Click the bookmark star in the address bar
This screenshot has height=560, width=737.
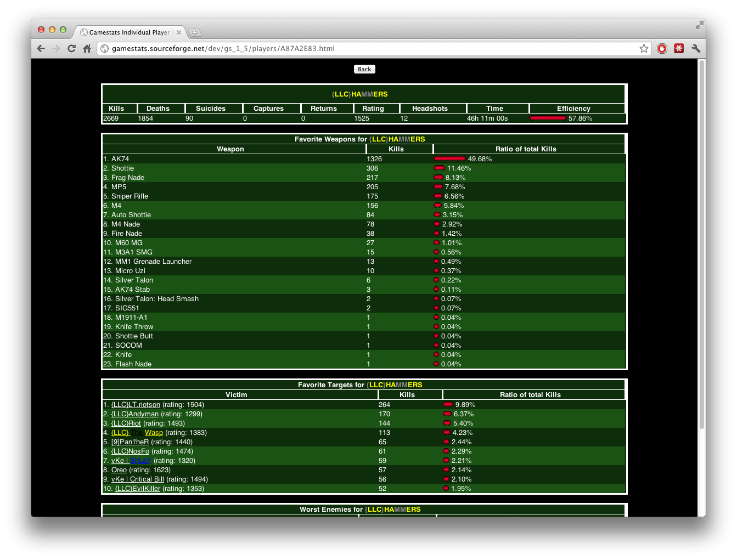[x=643, y=48]
